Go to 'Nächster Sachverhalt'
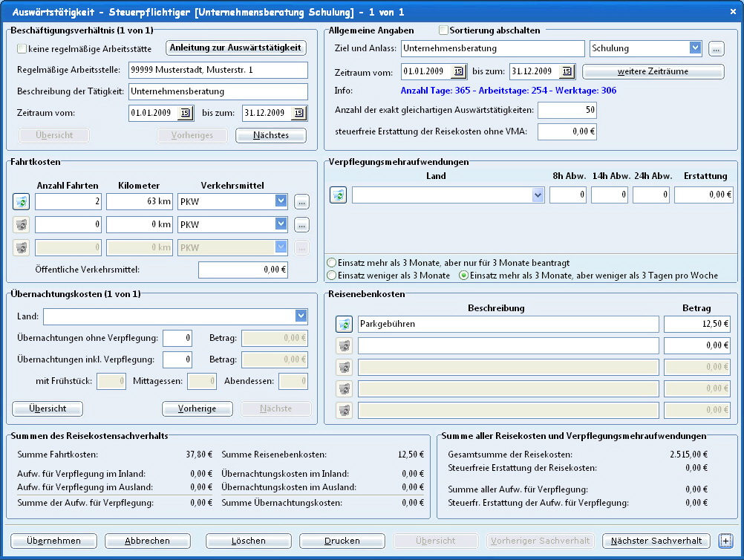Screen dimensions: 744x560 (x=656, y=541)
